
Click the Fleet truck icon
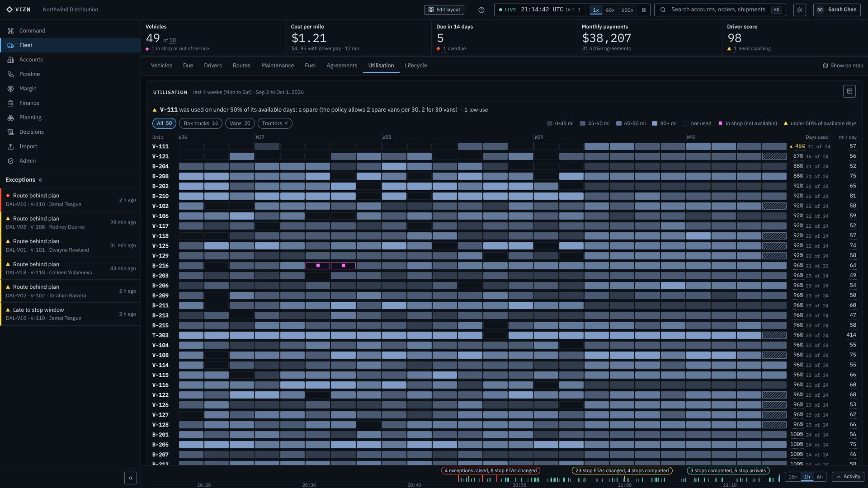tap(10, 45)
